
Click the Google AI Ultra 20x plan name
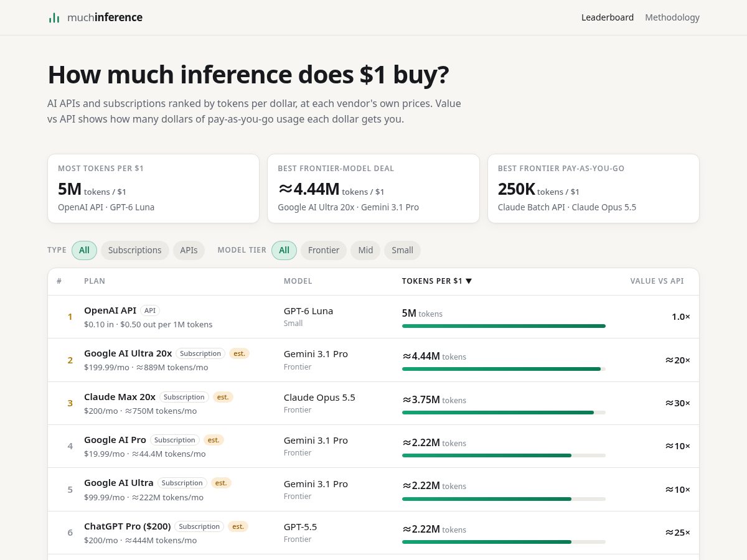[x=128, y=353]
